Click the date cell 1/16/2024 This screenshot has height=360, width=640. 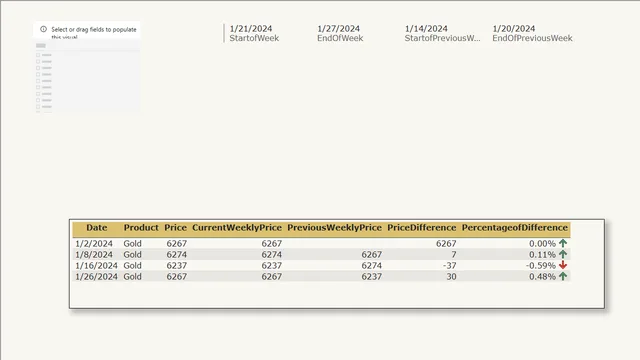pos(96,266)
